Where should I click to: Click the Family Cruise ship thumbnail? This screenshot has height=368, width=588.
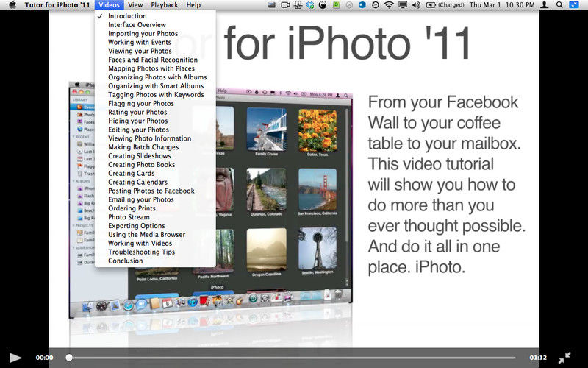[x=267, y=129]
